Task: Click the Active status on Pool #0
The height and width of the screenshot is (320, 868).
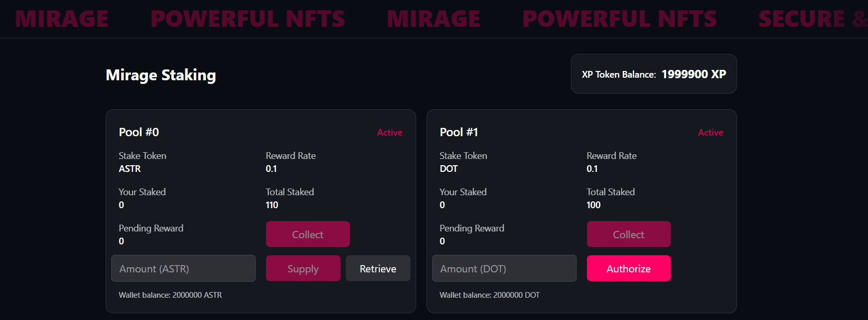Action: (x=389, y=133)
